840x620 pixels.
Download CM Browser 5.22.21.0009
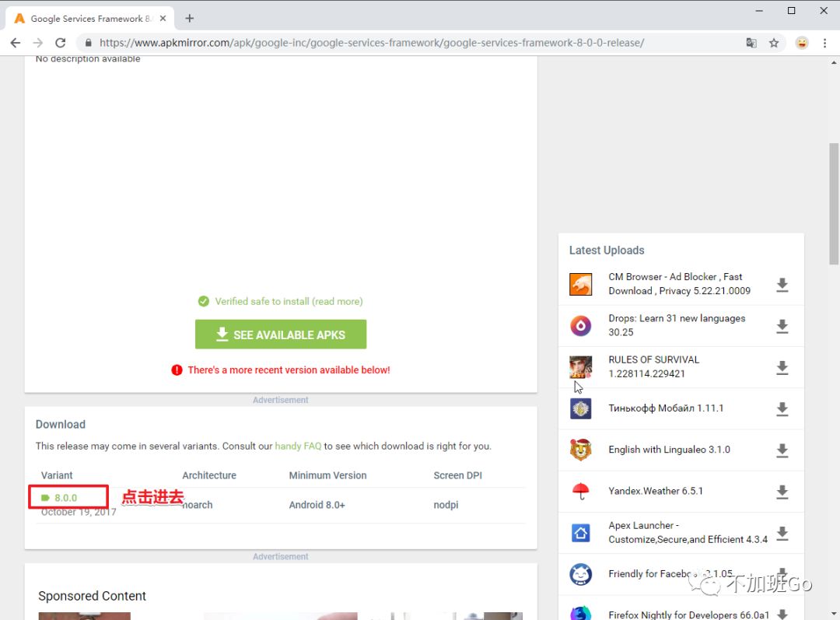pyautogui.click(x=782, y=285)
